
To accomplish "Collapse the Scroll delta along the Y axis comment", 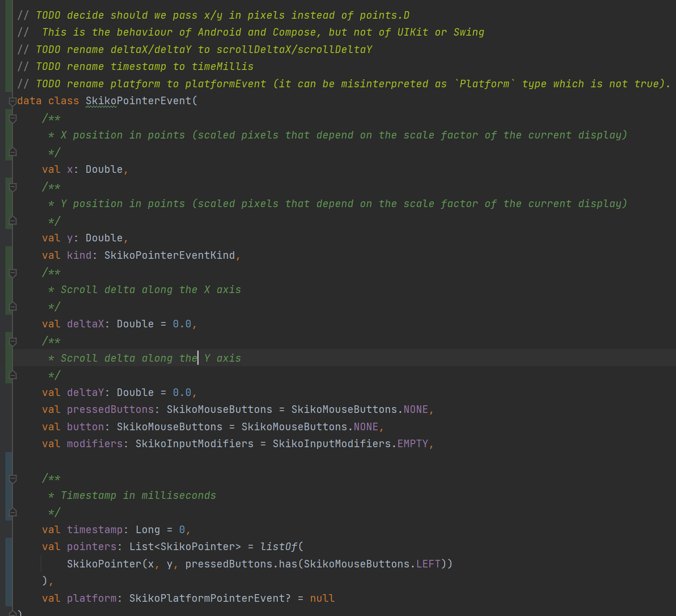I will [12, 341].
